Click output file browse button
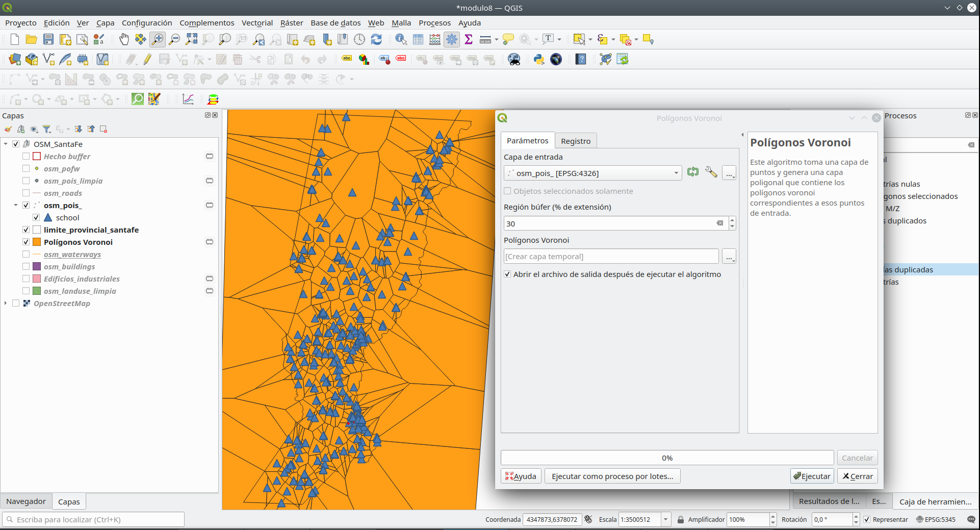 [729, 256]
